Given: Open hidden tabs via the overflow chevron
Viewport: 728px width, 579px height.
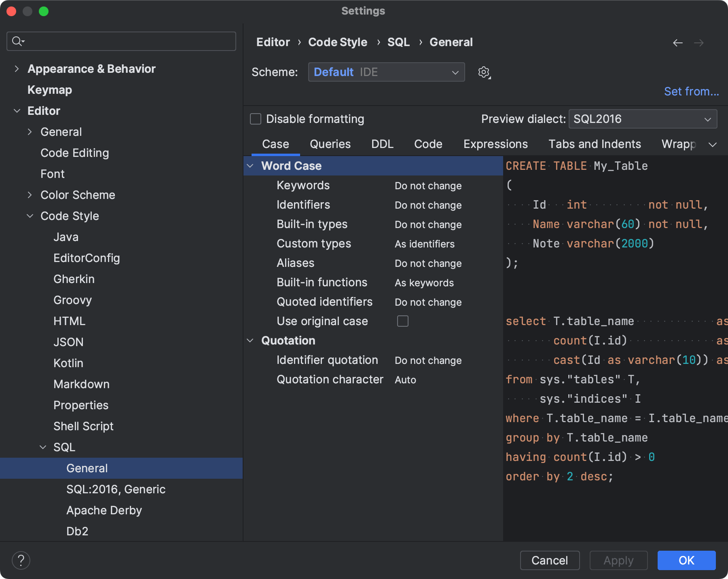Looking at the screenshot, I should coord(713,144).
